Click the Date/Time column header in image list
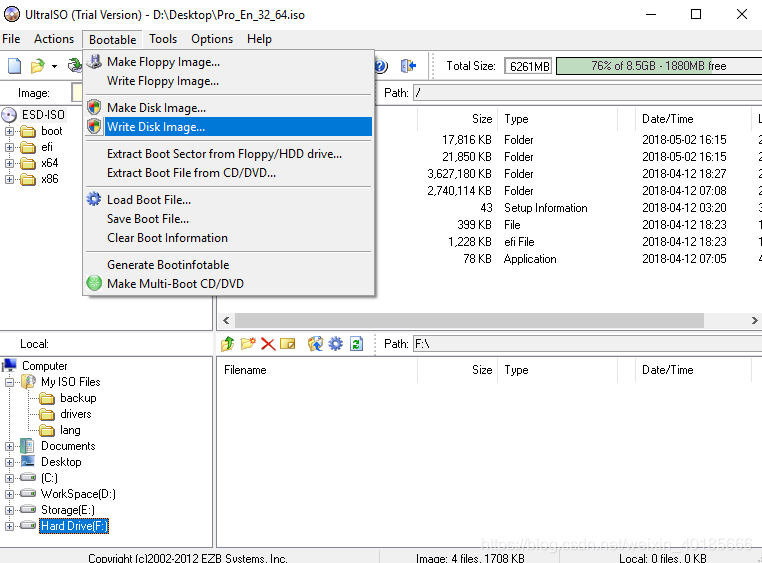The width and height of the screenshot is (762, 563). [693, 119]
